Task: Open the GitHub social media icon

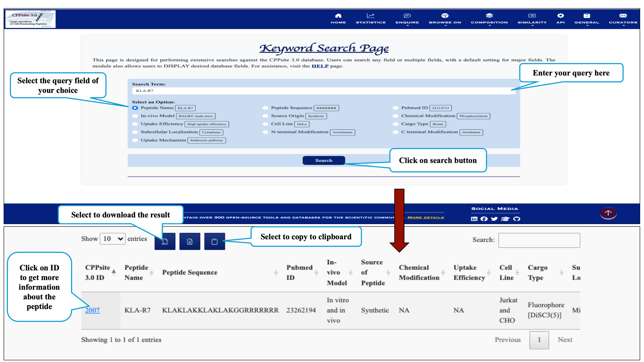Action: point(516,219)
